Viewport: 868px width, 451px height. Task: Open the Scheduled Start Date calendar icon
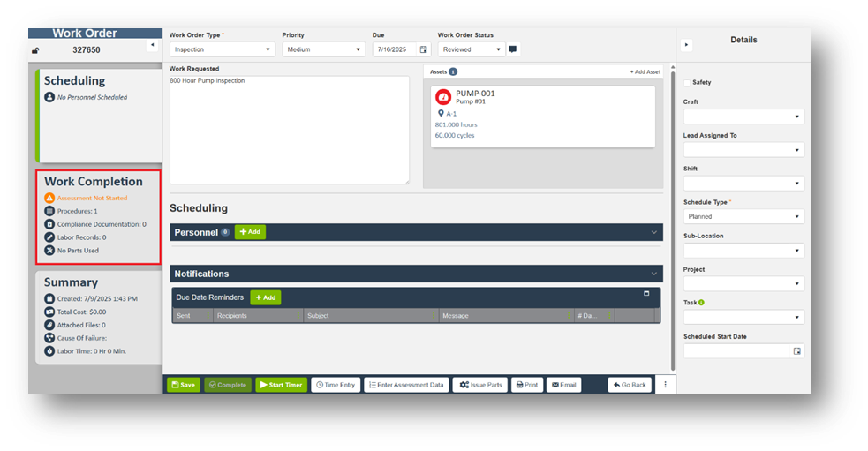(796, 351)
